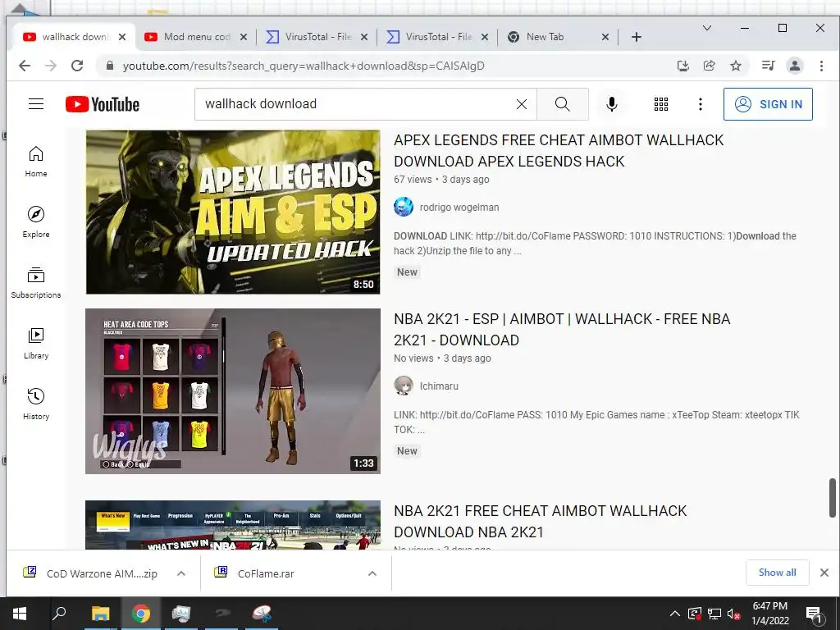Click Show all downloads
This screenshot has height=630, width=840.
pos(778,573)
